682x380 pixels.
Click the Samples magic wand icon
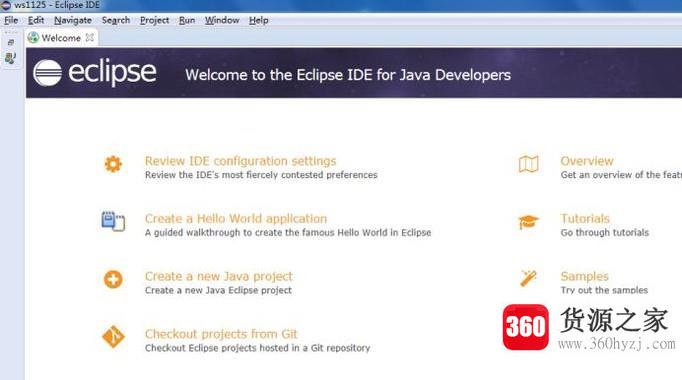[x=528, y=278]
